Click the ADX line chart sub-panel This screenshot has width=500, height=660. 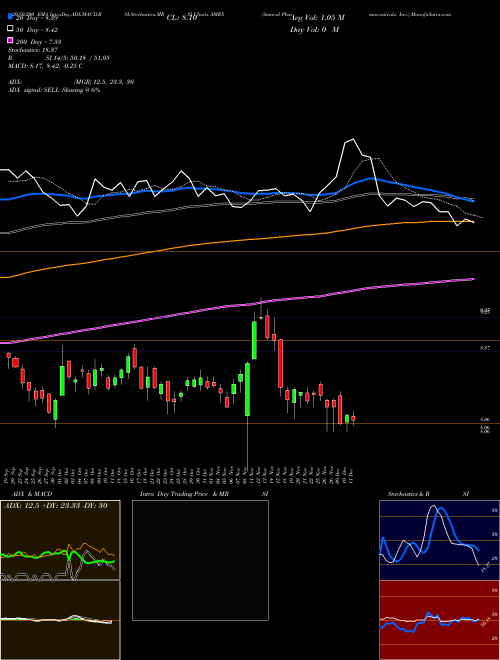[x=60, y=540]
